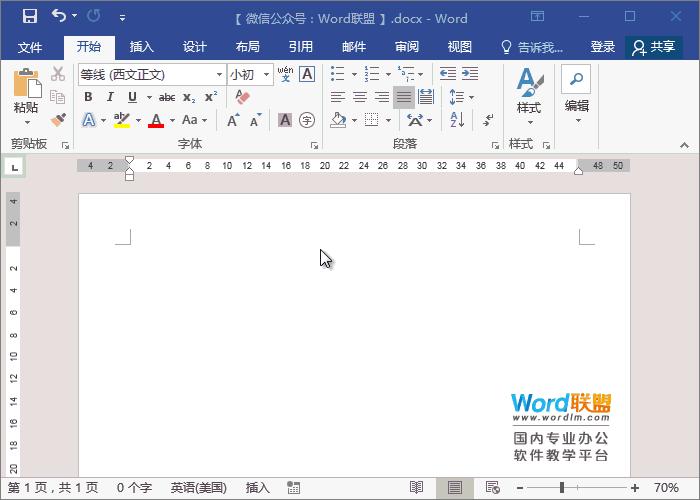Increase font size with grow icon
The width and height of the screenshot is (700, 500).
[233, 120]
